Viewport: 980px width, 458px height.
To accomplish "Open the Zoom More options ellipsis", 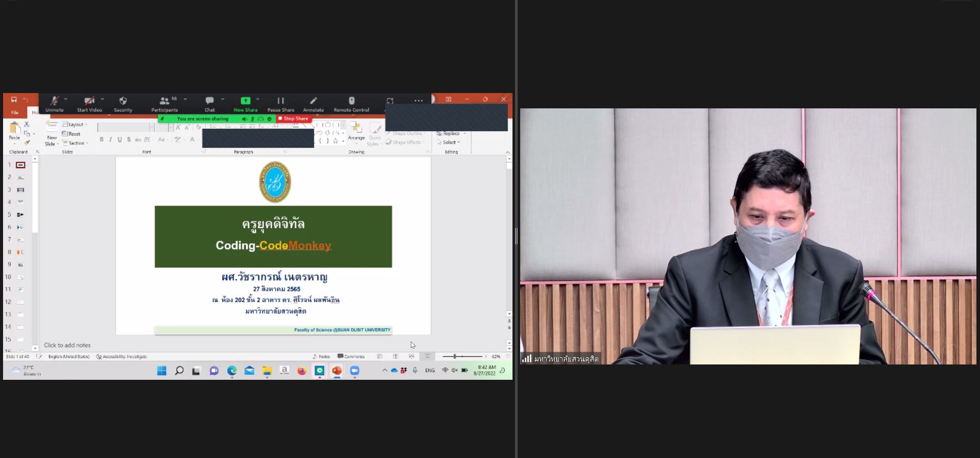I will [418, 101].
